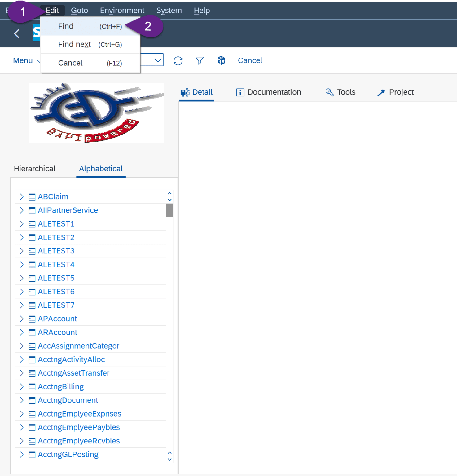Click the Cancel button in the toolbar
Screen dimensions: 457x476
tap(250, 60)
